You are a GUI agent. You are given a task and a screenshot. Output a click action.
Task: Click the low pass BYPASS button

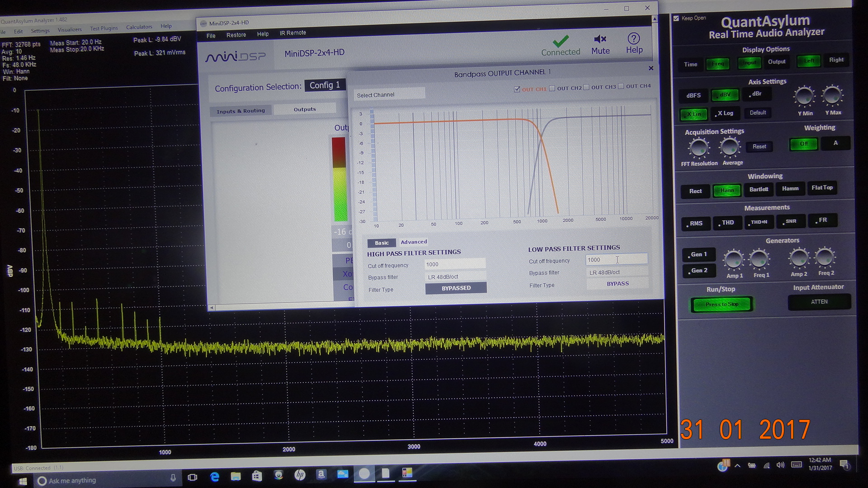pyautogui.click(x=618, y=284)
